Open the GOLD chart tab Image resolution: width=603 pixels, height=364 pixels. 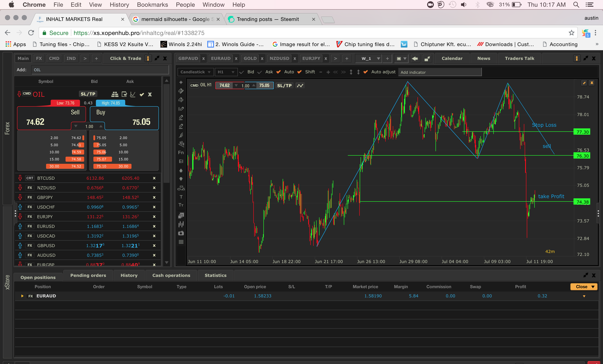coord(250,58)
